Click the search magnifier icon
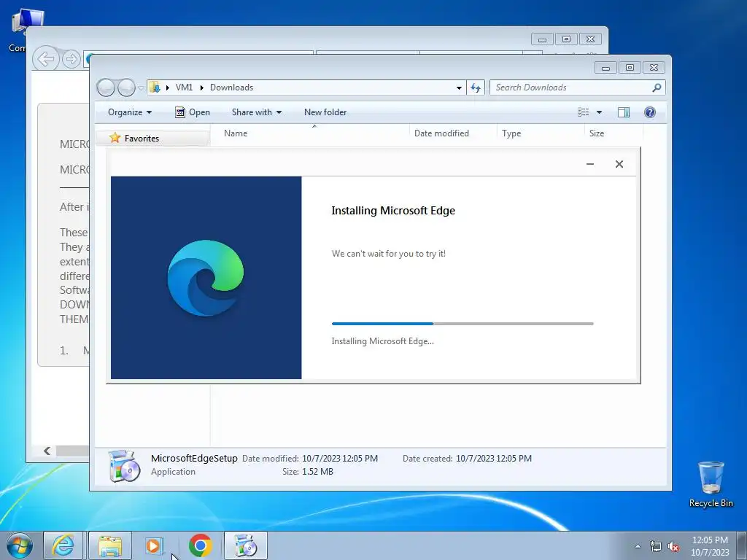This screenshot has width=747, height=560. pyautogui.click(x=657, y=87)
